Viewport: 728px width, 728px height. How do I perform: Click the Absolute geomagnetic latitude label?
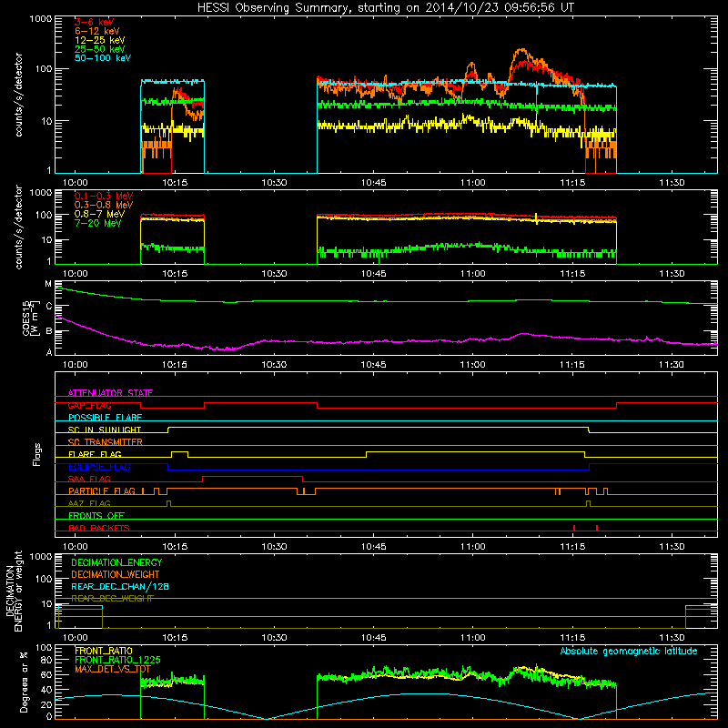(x=629, y=652)
